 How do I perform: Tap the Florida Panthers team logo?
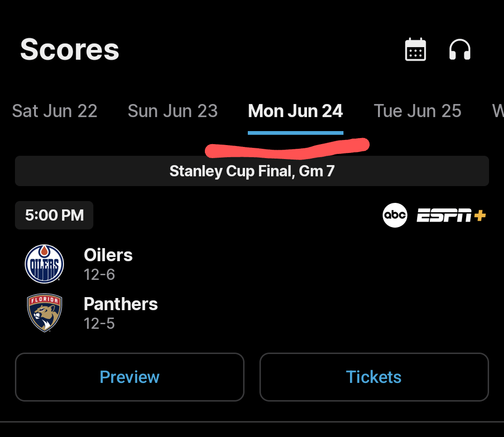coord(44,313)
